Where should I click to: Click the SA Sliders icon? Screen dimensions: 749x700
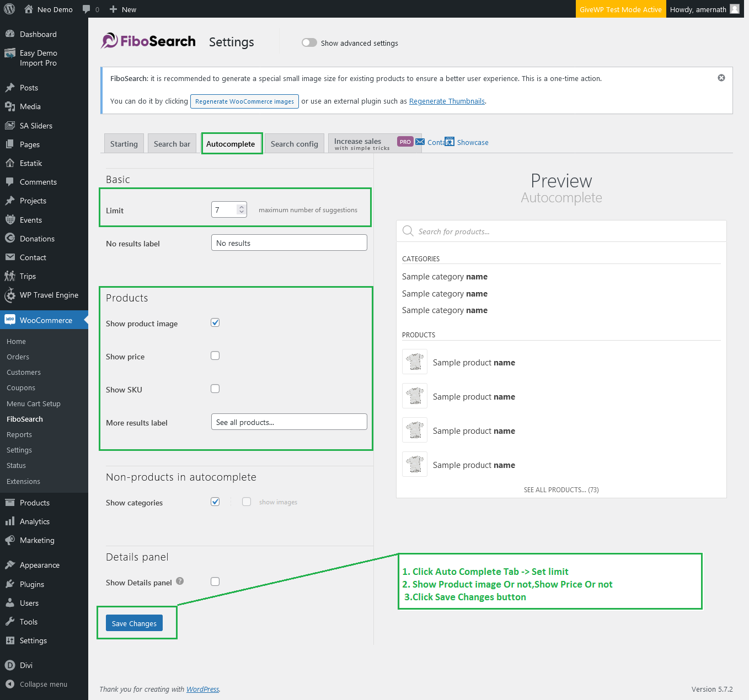click(10, 126)
